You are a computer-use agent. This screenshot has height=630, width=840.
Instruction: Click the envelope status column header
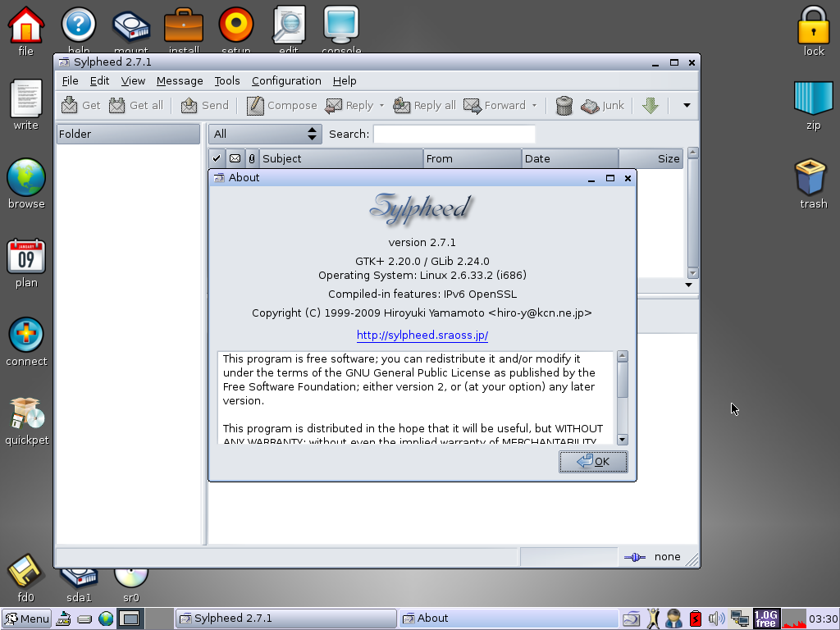pos(235,158)
